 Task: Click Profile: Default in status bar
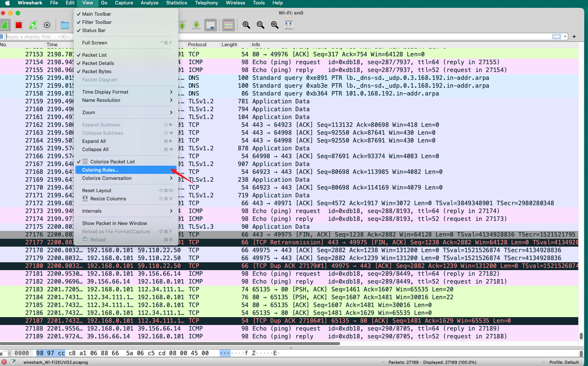tap(564, 362)
